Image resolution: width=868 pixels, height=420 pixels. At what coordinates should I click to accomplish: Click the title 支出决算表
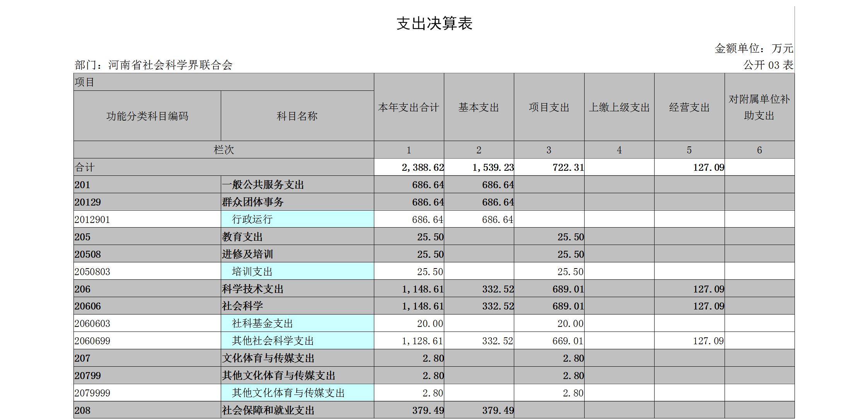(434, 24)
